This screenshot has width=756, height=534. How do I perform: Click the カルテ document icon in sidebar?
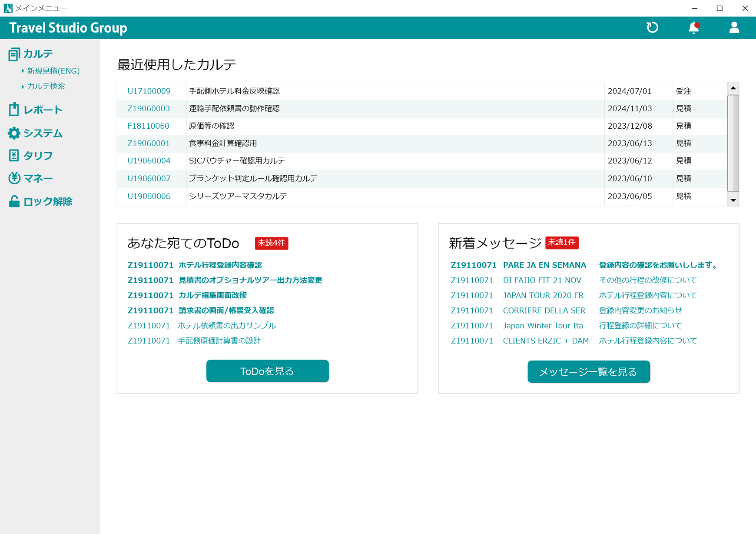pyautogui.click(x=14, y=54)
